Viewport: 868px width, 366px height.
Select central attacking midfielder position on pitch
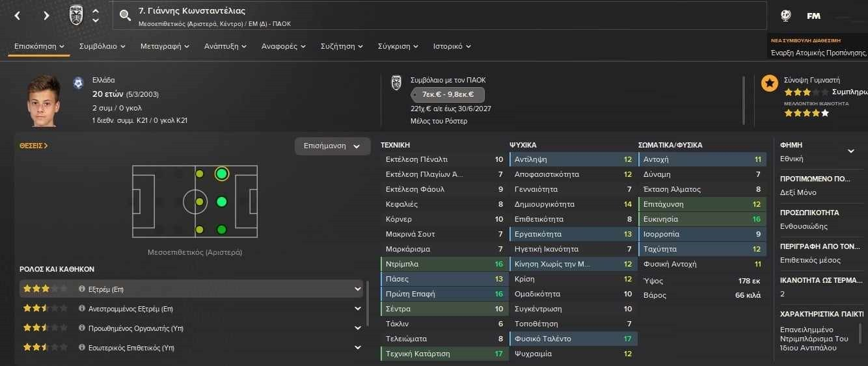pos(222,202)
